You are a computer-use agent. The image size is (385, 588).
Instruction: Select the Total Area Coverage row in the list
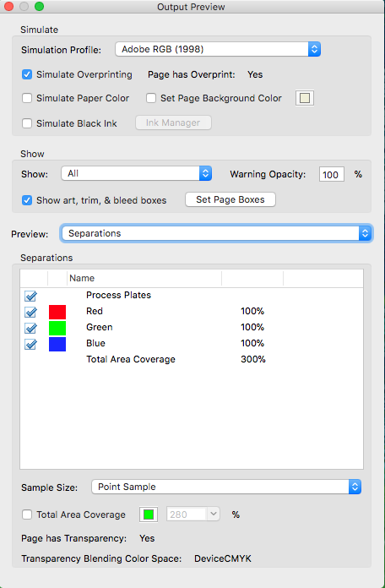tap(192, 359)
